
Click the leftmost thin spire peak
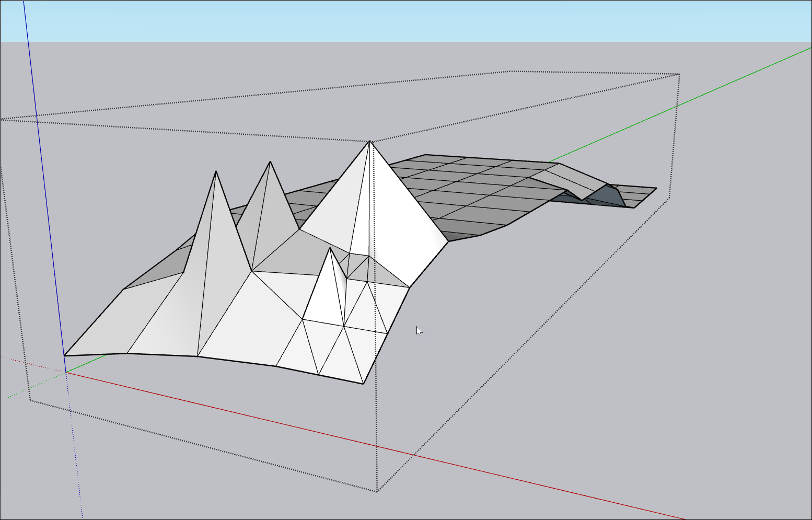pyautogui.click(x=216, y=172)
